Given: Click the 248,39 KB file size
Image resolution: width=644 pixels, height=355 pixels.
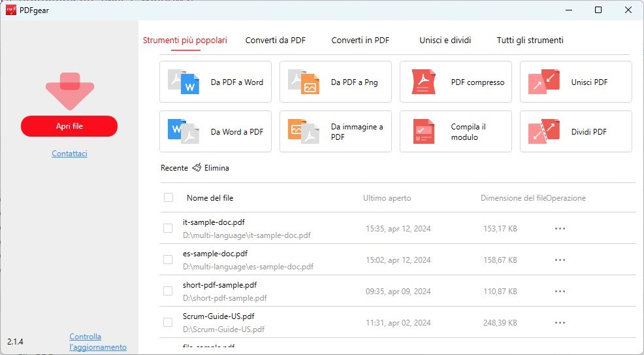Looking at the screenshot, I should click(500, 322).
